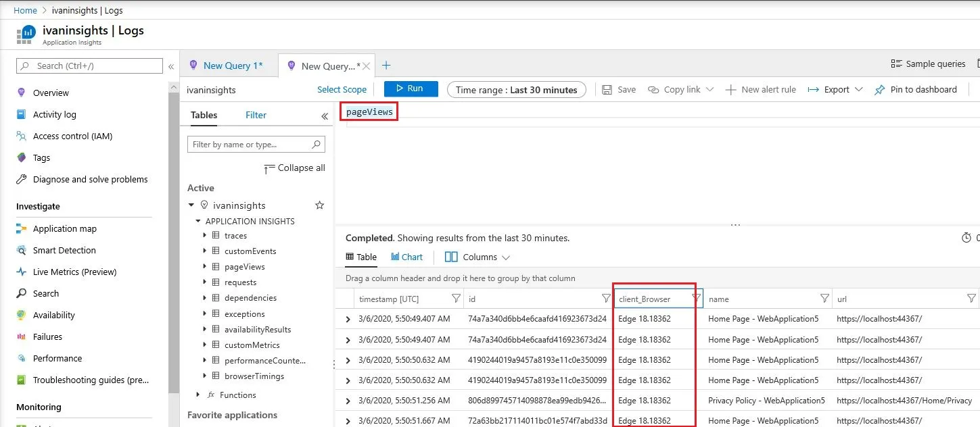The image size is (980, 427).
Task: Filter the url column
Action: pos(971,298)
